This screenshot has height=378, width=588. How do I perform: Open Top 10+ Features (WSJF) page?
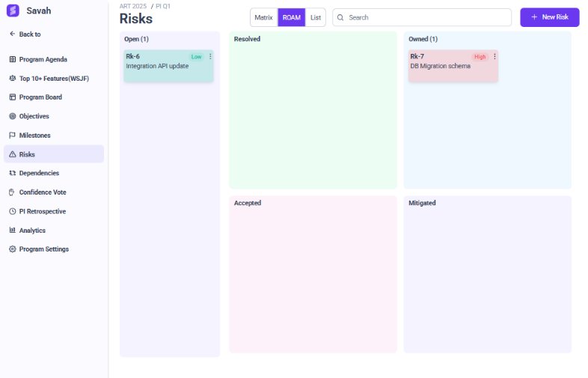point(53,78)
